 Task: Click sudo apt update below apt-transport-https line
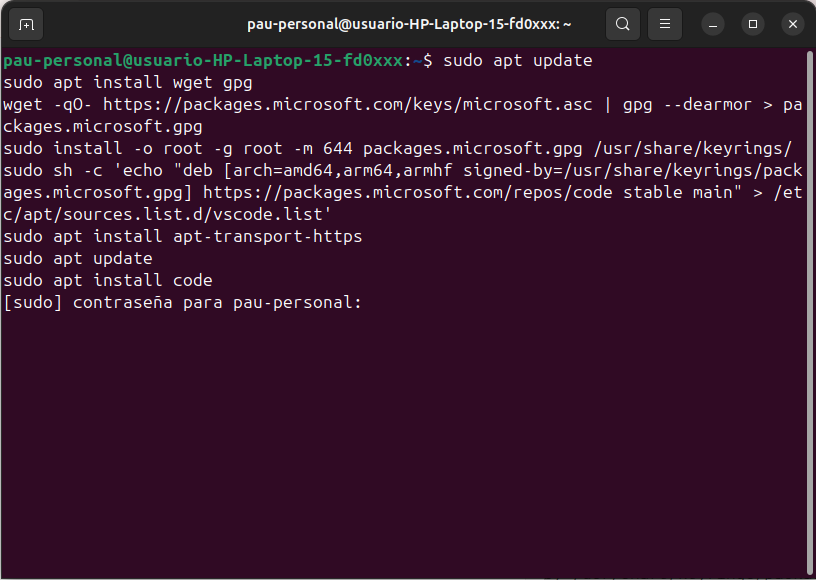click(x=78, y=259)
